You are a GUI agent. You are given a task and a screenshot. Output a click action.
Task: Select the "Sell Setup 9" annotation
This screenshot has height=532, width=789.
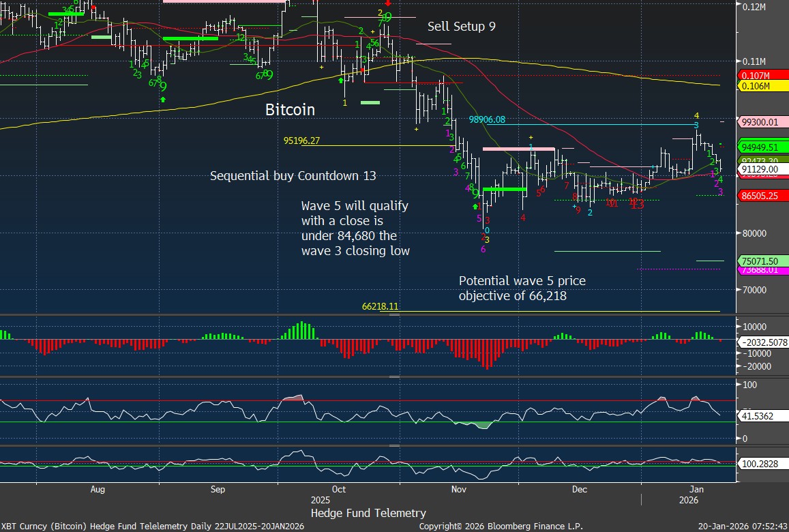pos(461,27)
